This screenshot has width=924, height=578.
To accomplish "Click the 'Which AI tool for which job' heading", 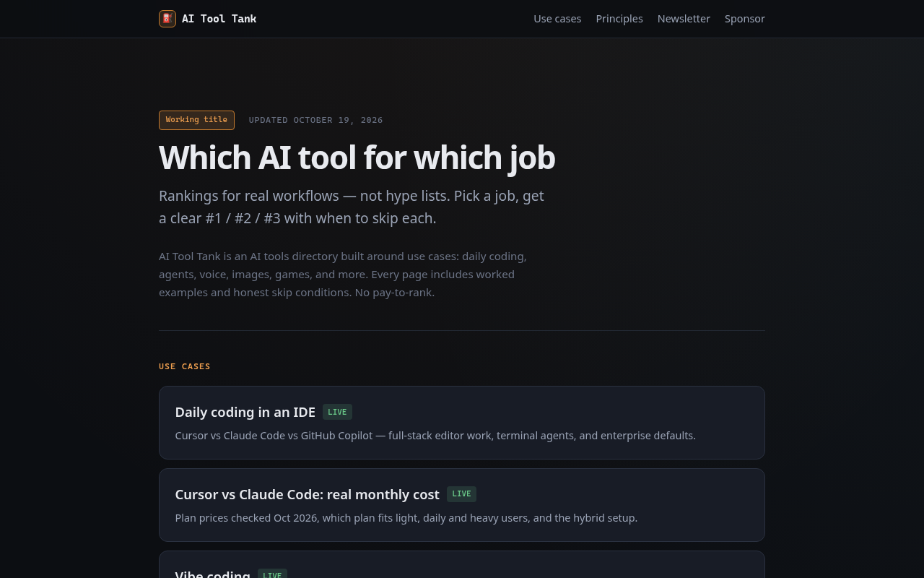I will click(x=357, y=158).
